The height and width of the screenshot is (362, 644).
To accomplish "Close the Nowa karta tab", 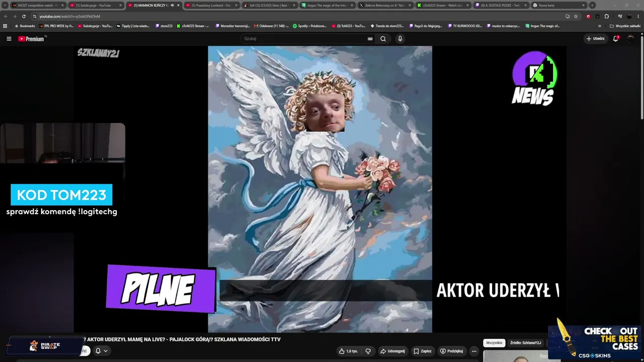I will [x=583, y=6].
